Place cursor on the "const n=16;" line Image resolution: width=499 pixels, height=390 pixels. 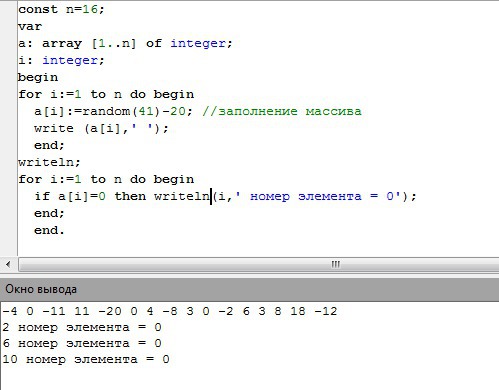pyautogui.click(x=61, y=9)
